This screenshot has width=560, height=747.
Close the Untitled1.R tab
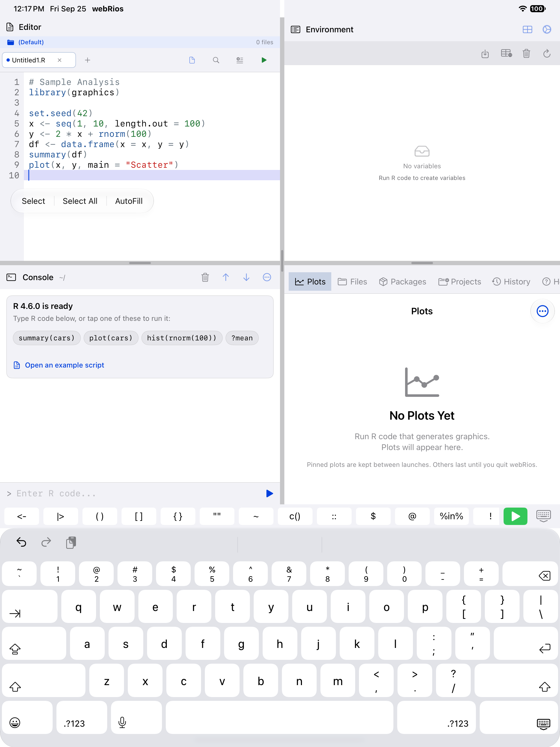(x=59, y=60)
